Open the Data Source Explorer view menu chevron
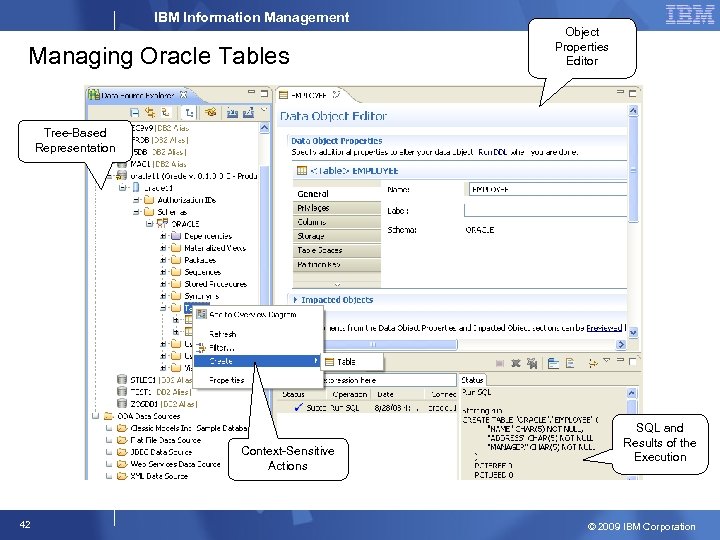Viewport: 720px width, 540px height. [x=263, y=110]
